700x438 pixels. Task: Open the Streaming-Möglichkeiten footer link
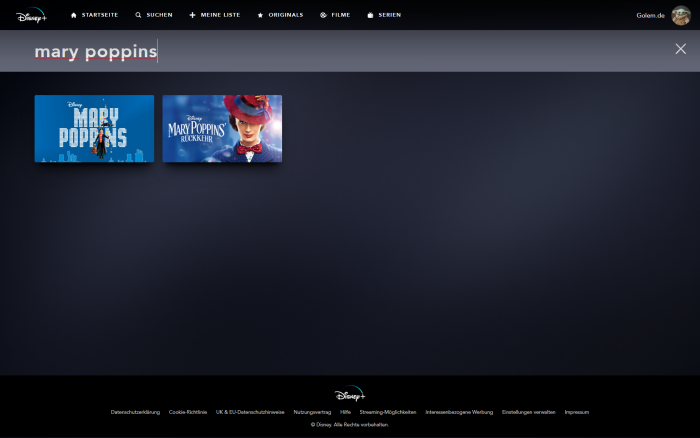pyautogui.click(x=388, y=412)
